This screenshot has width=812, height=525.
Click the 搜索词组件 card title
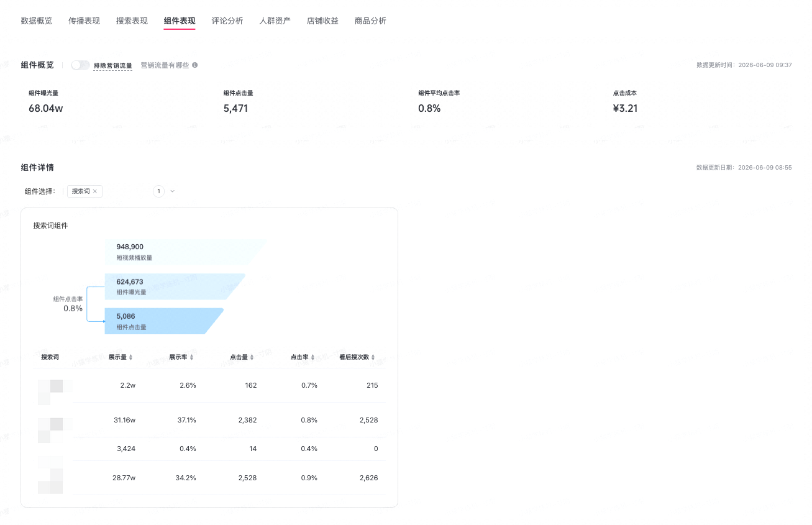[51, 226]
